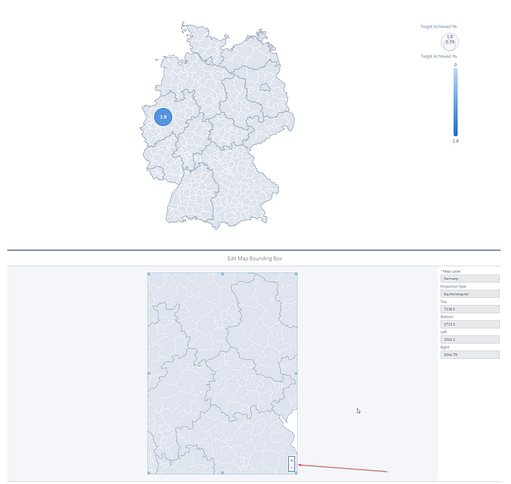This screenshot has width=511, height=484.
Task: Click the bubble size legend circle
Action: pos(450,42)
